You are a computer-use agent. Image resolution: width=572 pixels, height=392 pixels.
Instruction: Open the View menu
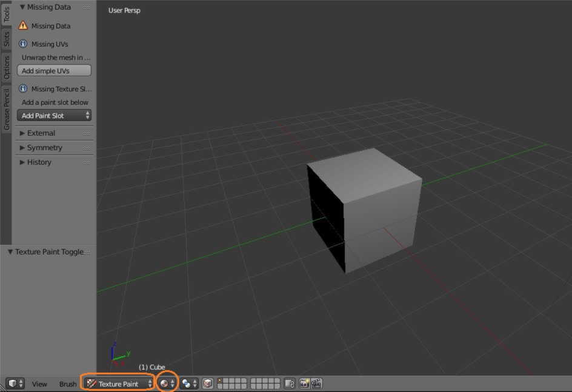[39, 384]
